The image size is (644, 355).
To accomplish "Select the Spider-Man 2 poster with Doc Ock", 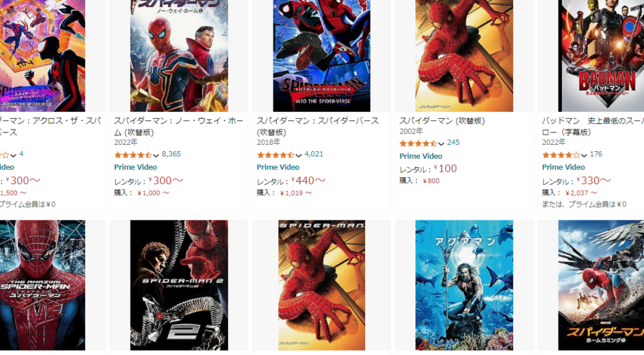I will point(179,285).
